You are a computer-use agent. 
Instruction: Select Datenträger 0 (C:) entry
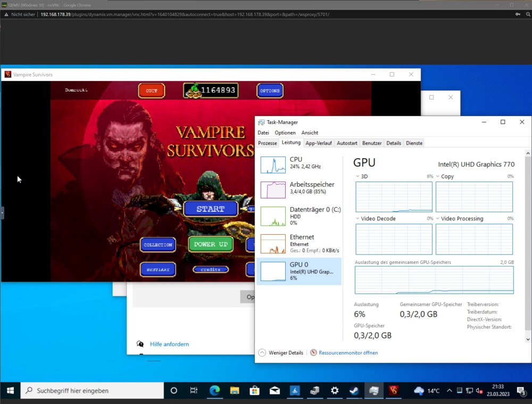[299, 216]
